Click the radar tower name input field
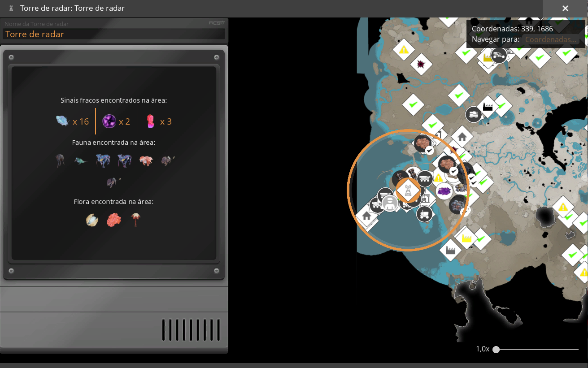Viewport: 588px width, 368px height. click(x=114, y=34)
